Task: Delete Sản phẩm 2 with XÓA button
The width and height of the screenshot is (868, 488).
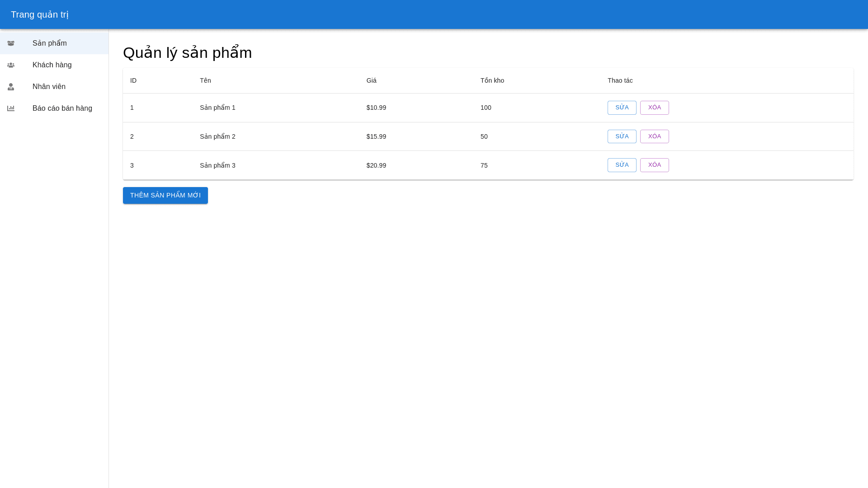Action: tap(654, 136)
